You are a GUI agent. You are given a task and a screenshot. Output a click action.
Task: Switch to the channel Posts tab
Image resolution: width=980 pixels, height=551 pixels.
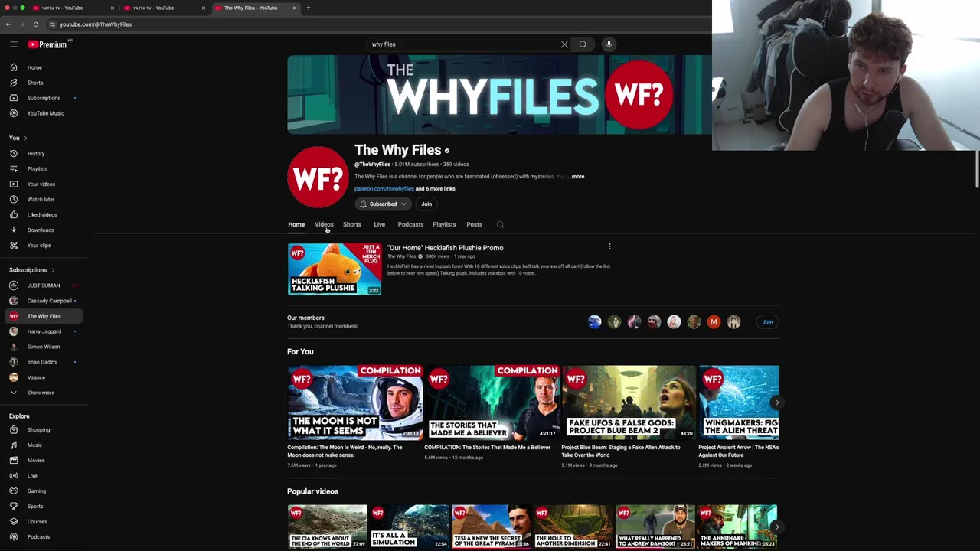coord(474,224)
